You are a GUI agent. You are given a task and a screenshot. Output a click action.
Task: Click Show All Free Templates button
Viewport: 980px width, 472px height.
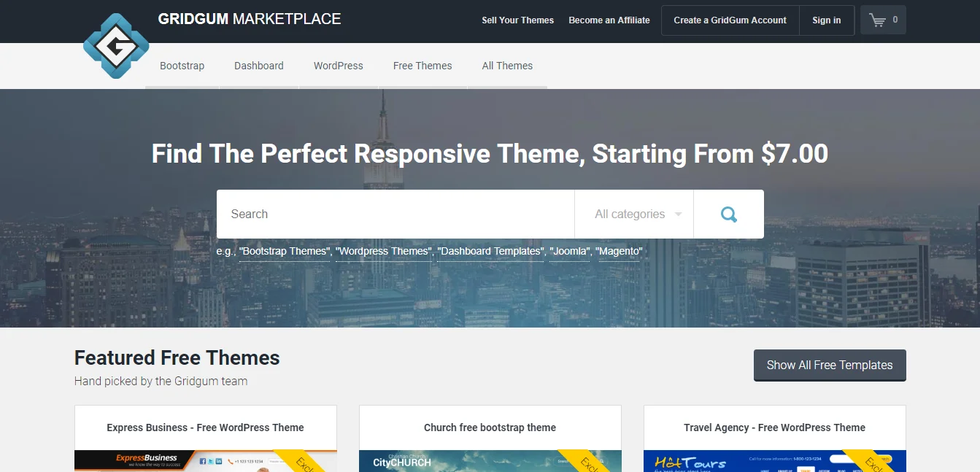830,365
